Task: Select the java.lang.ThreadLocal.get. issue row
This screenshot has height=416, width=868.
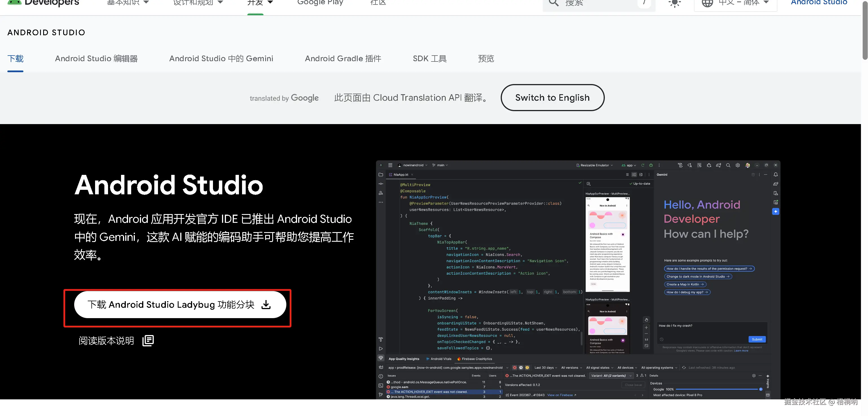Action: [444, 397]
